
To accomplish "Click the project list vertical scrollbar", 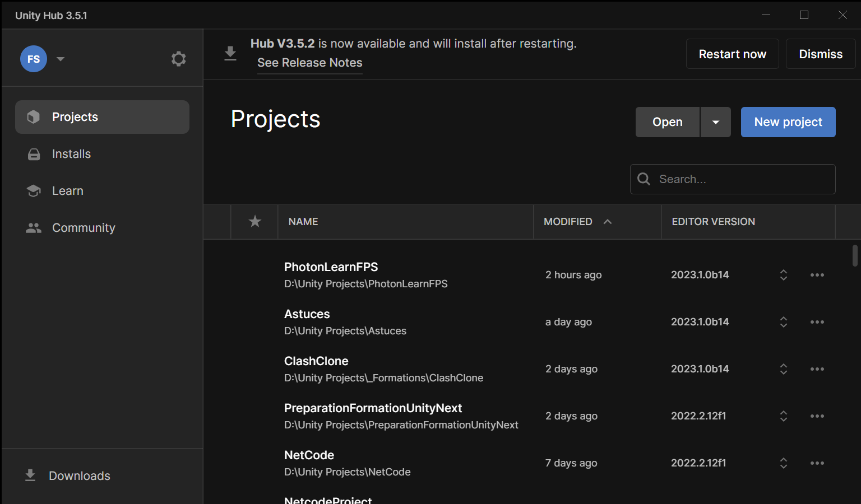I will coord(855,256).
